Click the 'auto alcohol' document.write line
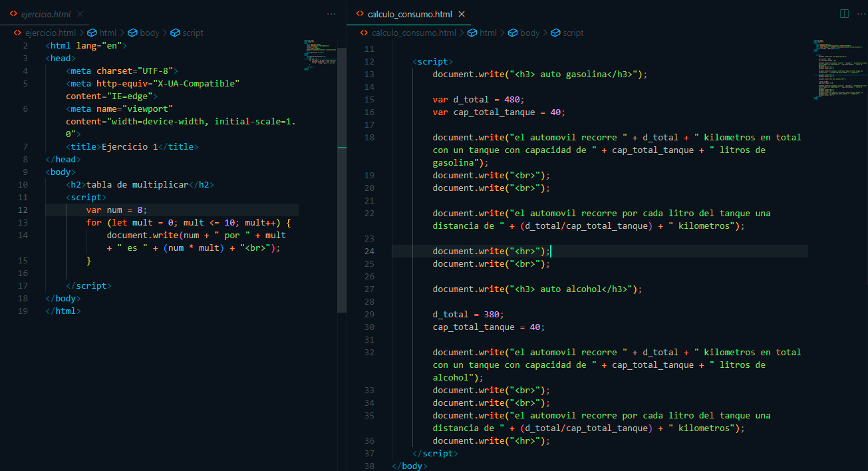 (x=537, y=289)
